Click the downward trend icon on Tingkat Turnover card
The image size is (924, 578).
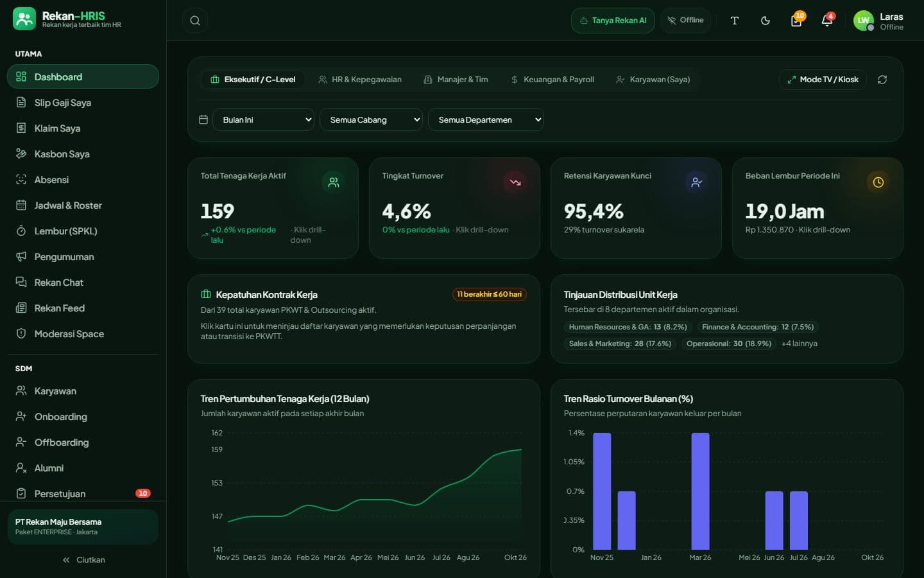point(515,182)
